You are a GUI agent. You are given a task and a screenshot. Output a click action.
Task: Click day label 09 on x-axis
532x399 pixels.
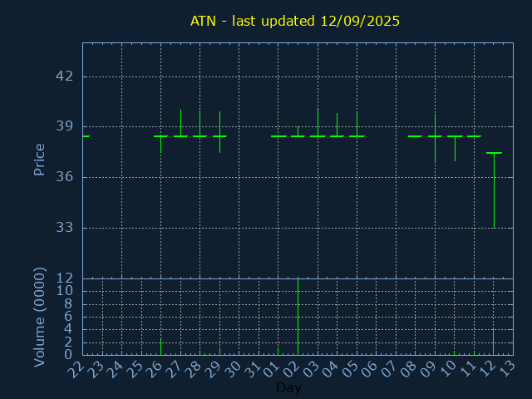(429, 369)
